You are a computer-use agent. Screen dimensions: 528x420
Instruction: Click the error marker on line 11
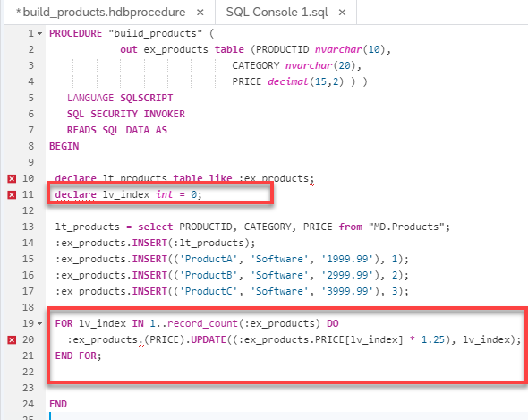(12, 195)
